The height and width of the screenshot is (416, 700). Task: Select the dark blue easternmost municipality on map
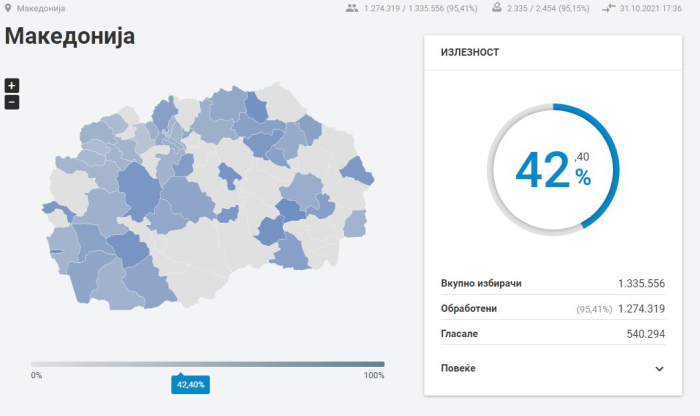357,171
